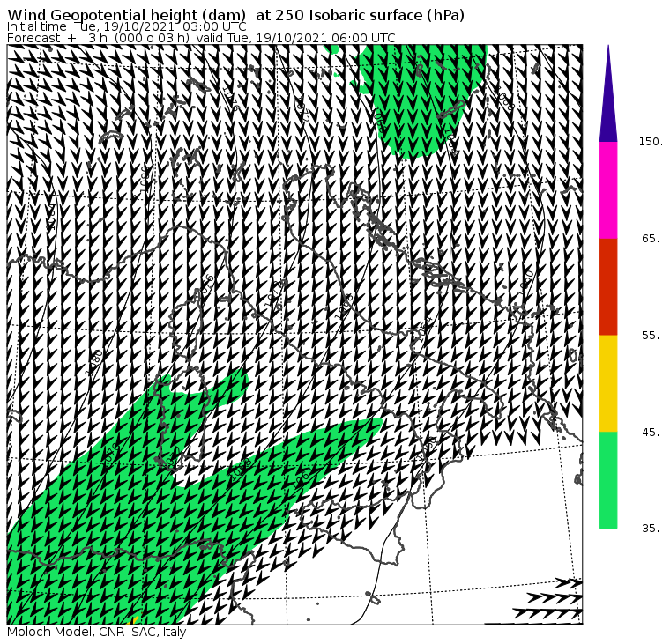The height and width of the screenshot is (644, 670).
Task: Click the legend value '45.'
Action: 651,433
